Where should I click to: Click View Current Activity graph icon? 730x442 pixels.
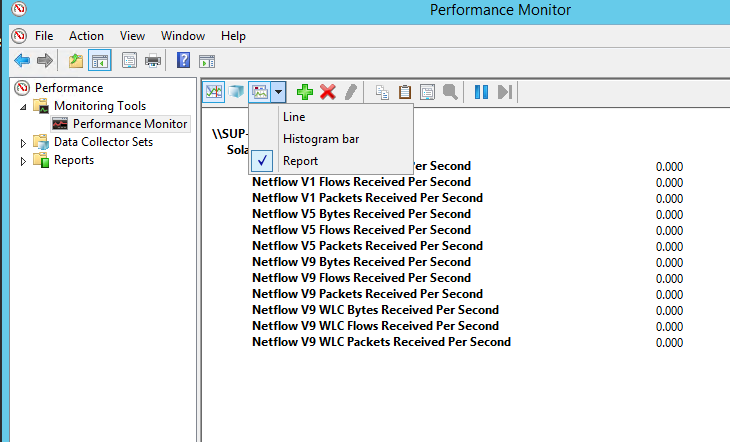(x=214, y=92)
